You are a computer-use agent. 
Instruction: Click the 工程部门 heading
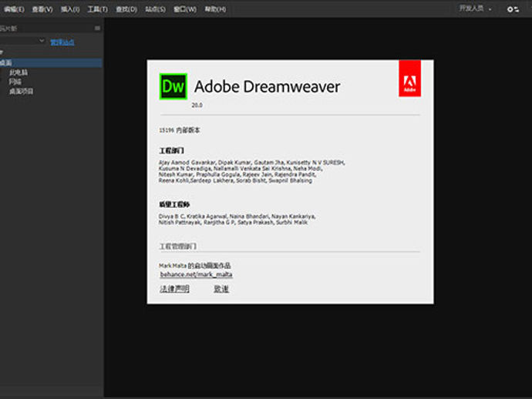click(x=172, y=150)
